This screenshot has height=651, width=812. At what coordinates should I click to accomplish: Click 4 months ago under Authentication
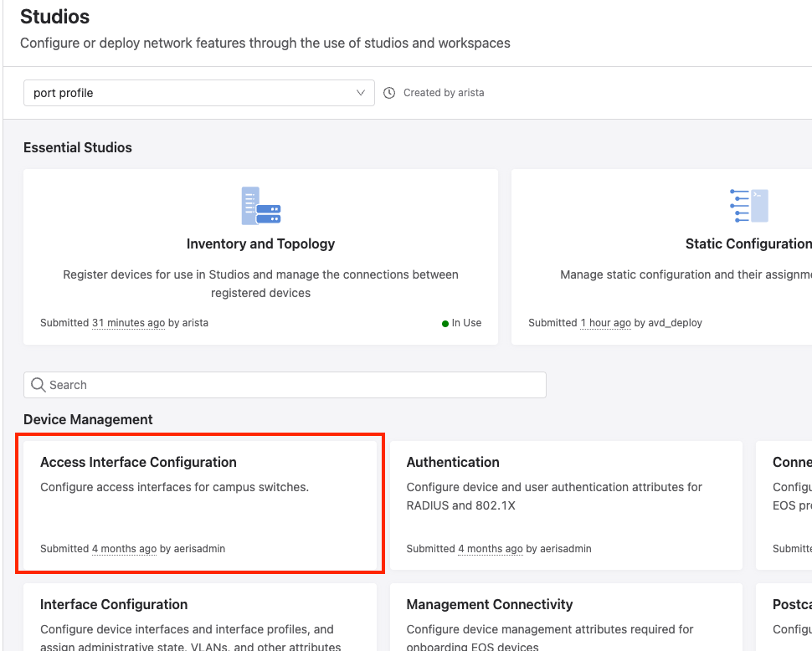coord(491,549)
